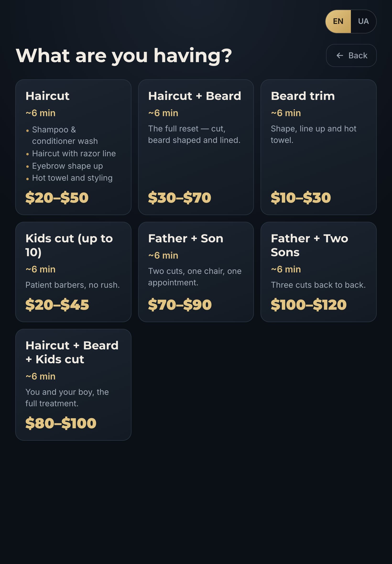Select the Haircut + Beard card
The height and width of the screenshot is (564, 392).
tap(196, 147)
